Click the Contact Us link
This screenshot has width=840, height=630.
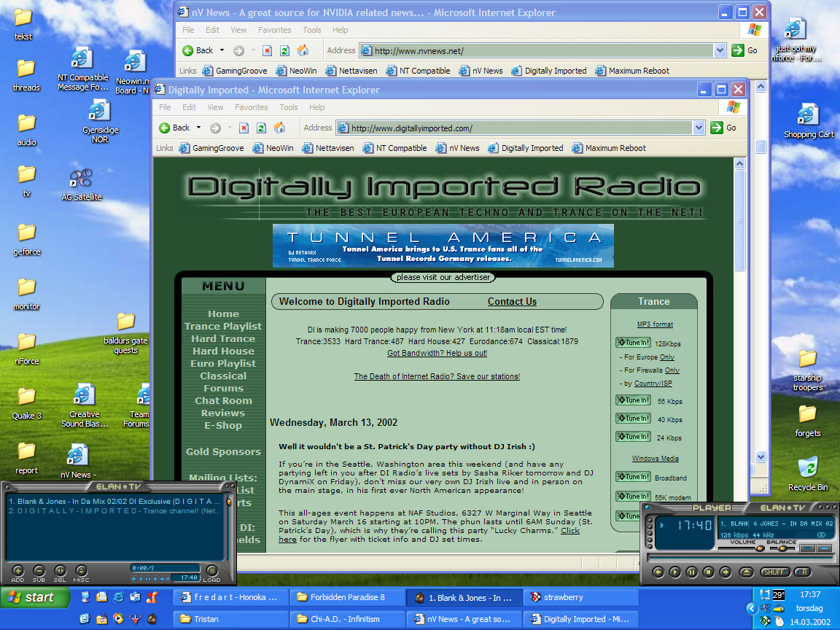(x=512, y=302)
